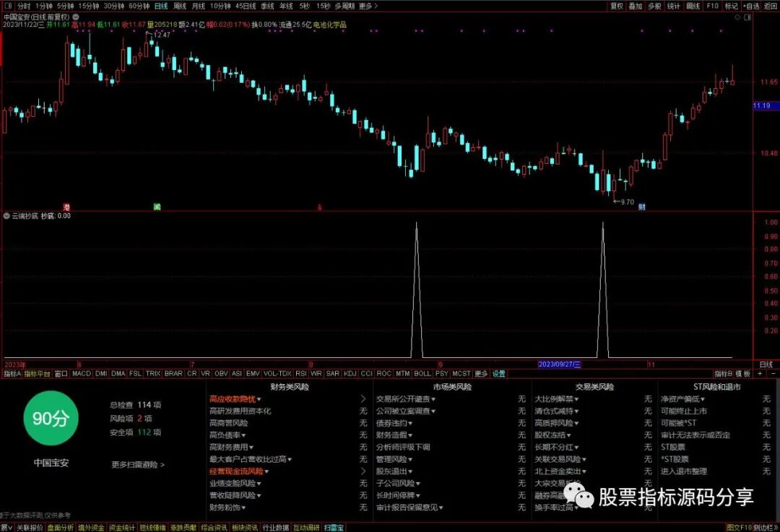The height and width of the screenshot is (532, 780).
Task: Select the 日线 daily chart tab
Action: tap(161, 6)
